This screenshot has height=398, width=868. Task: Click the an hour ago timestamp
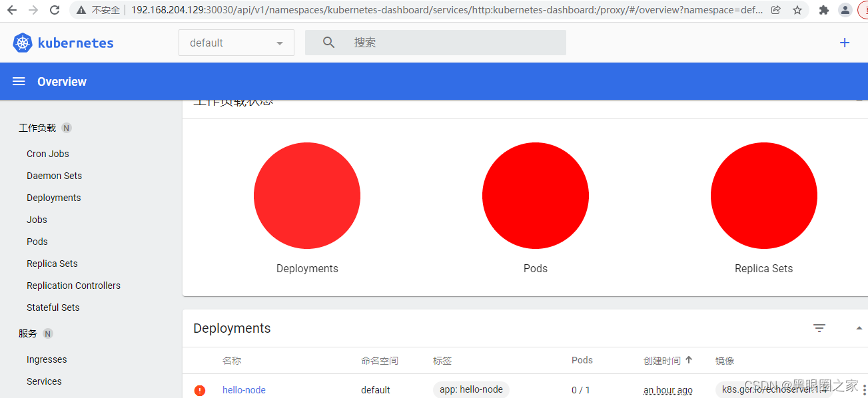pyautogui.click(x=668, y=390)
